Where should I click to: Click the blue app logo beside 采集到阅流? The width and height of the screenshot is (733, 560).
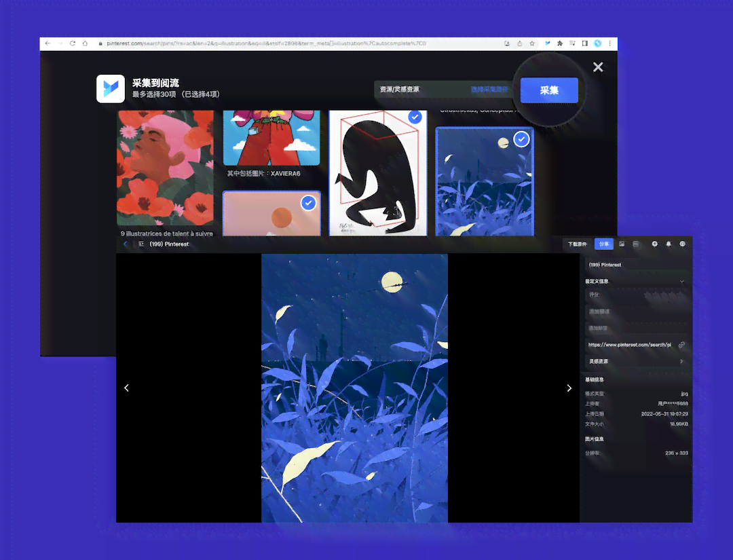pos(111,88)
